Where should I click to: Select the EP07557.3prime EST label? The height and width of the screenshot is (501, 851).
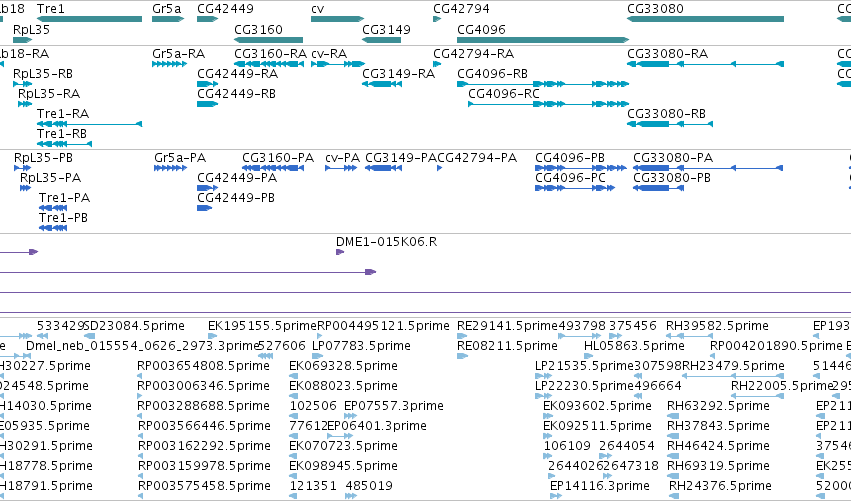click(394, 407)
